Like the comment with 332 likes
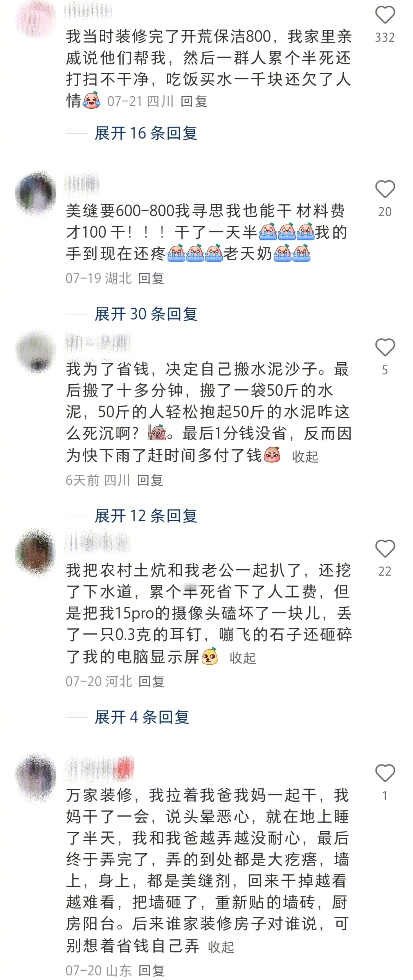 [x=385, y=15]
